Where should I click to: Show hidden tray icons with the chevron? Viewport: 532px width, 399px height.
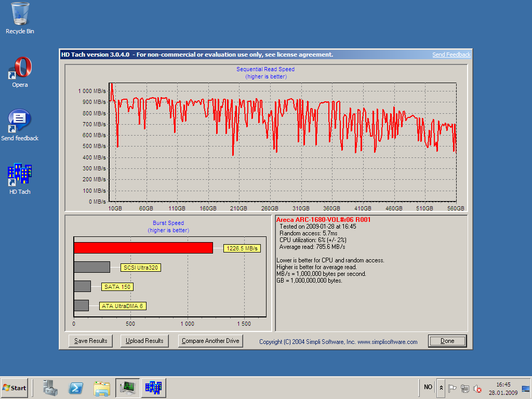441,388
